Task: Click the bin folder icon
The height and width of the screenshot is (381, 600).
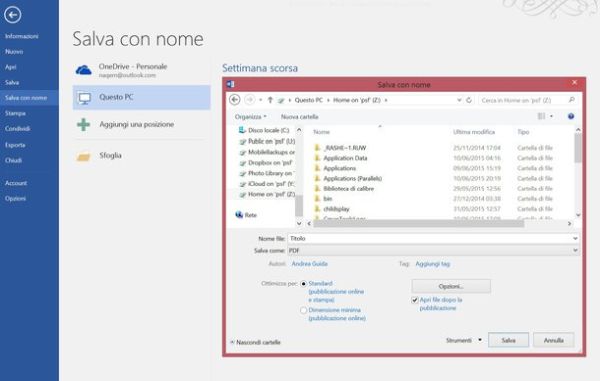Action: pyautogui.click(x=317, y=198)
